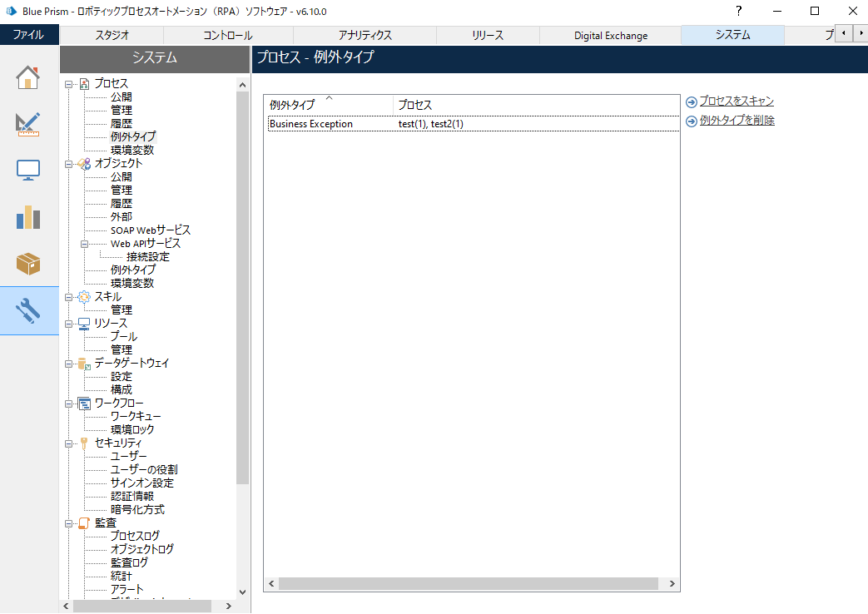Collapse the 監査 tree node
Image resolution: width=868 pixels, height=614 pixels.
[x=68, y=523]
